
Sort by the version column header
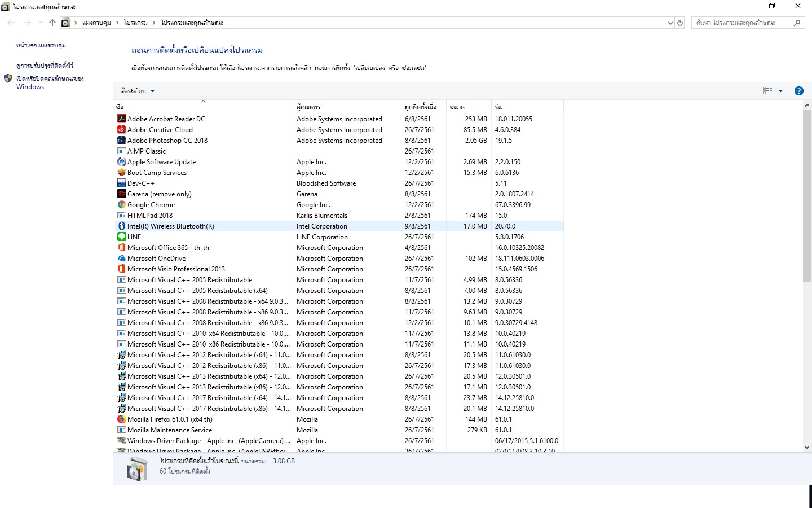[x=527, y=107]
